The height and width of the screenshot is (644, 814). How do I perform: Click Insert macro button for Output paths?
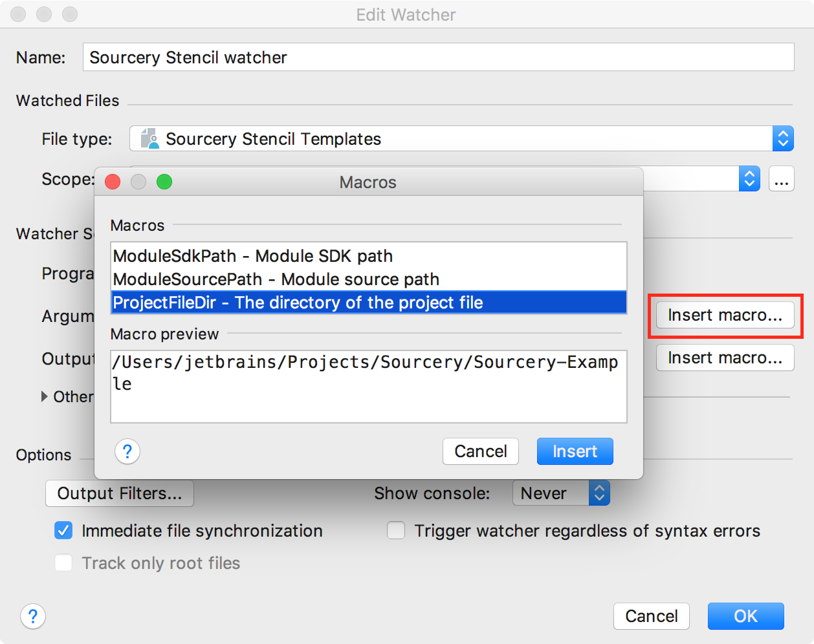725,358
